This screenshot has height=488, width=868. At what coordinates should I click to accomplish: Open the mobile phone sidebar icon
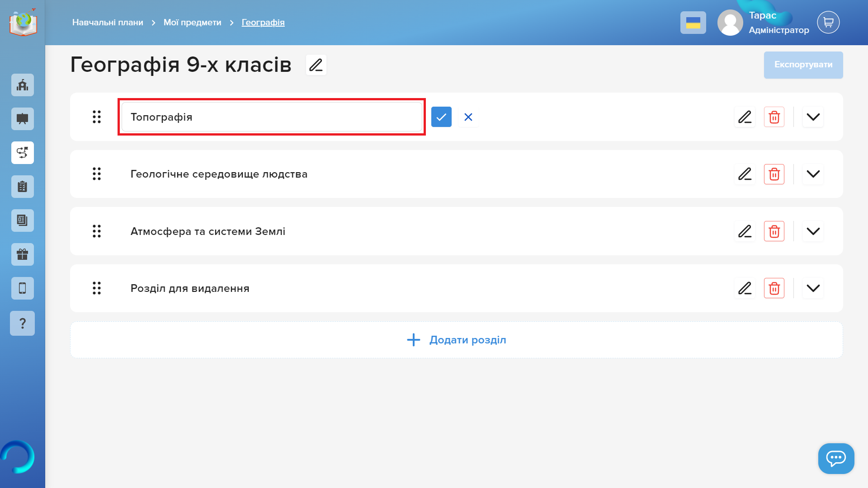(23, 288)
